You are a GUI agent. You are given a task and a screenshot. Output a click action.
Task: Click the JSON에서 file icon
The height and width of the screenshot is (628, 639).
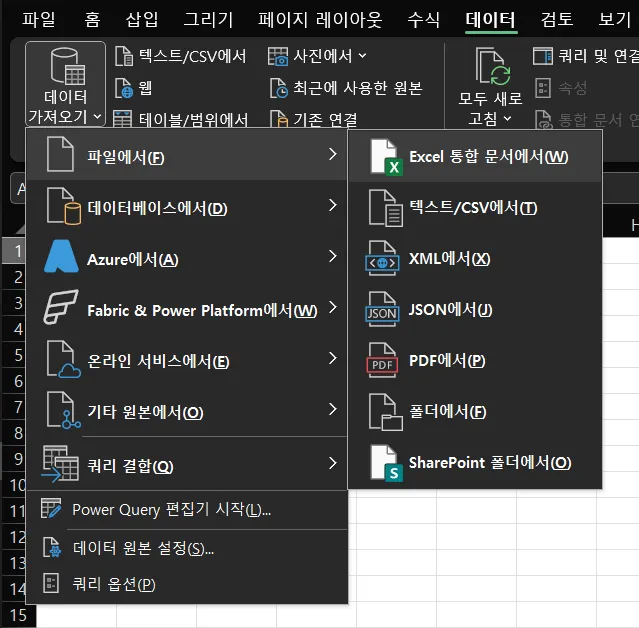coord(383,310)
